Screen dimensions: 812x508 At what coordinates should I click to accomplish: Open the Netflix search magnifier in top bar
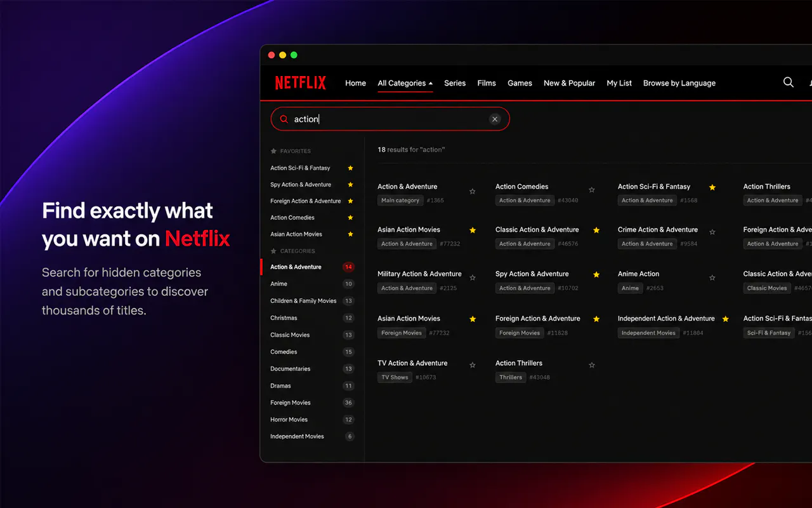click(x=788, y=83)
